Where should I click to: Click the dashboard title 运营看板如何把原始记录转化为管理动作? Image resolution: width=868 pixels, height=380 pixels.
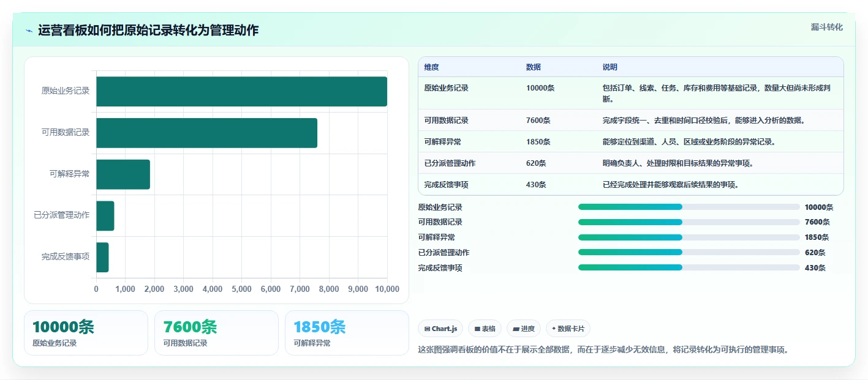click(148, 31)
